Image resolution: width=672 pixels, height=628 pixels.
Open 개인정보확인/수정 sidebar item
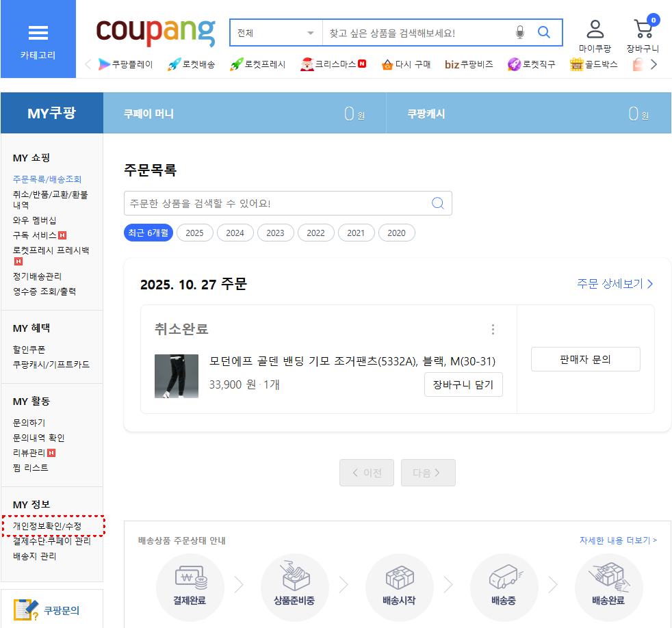47,526
